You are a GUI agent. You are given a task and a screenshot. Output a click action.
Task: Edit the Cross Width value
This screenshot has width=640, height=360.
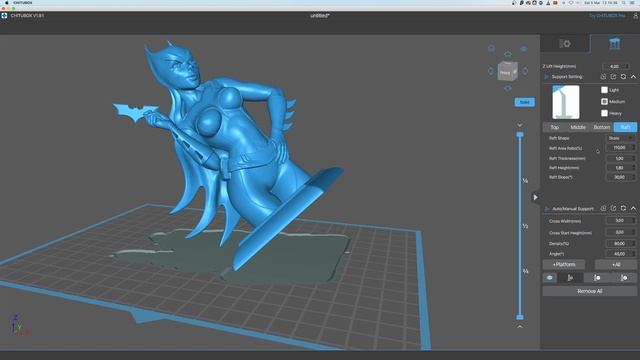pos(620,221)
